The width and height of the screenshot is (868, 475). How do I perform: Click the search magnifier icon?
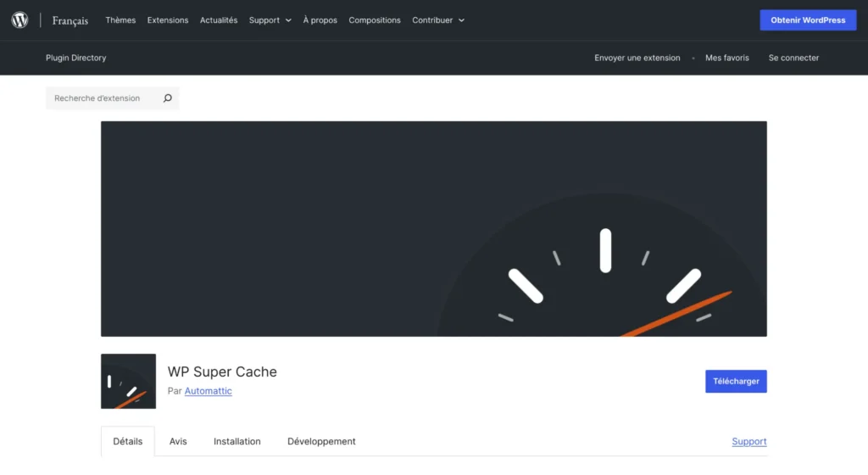[167, 98]
